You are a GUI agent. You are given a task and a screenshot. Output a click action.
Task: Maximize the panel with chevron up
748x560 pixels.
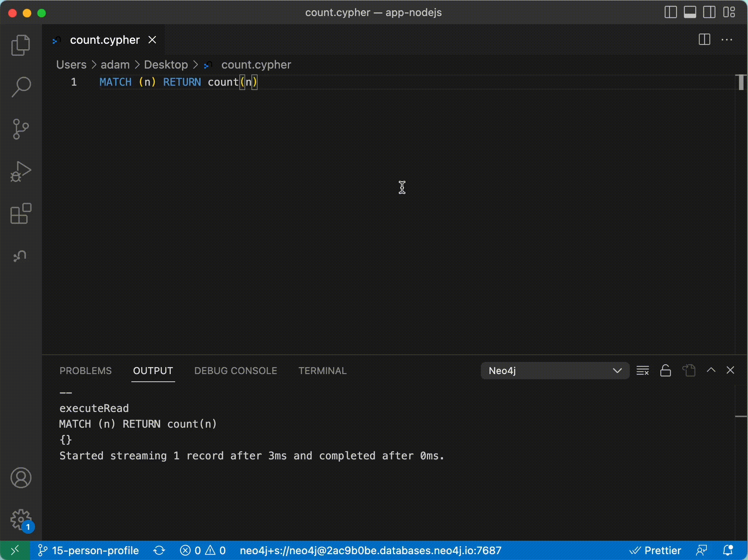711,370
